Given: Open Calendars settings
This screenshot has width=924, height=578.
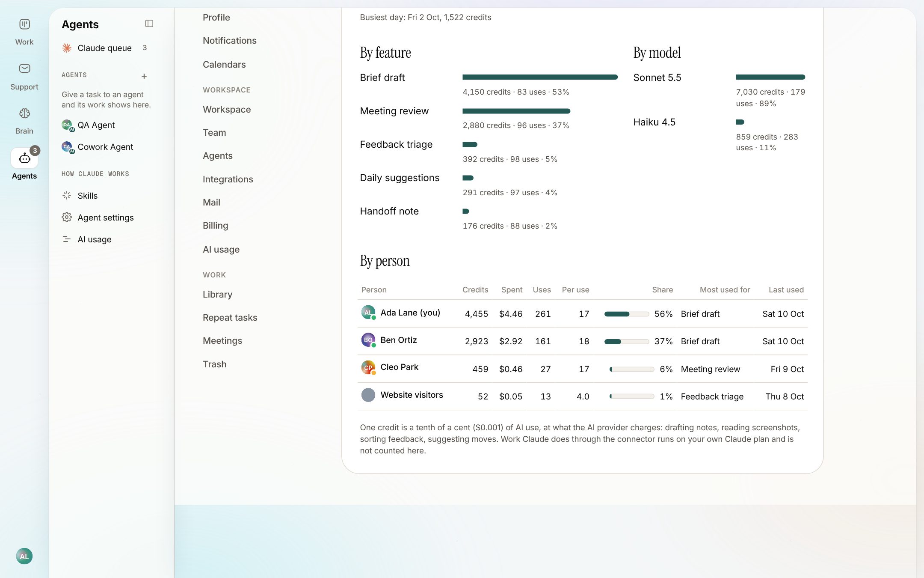Looking at the screenshot, I should coord(224,64).
